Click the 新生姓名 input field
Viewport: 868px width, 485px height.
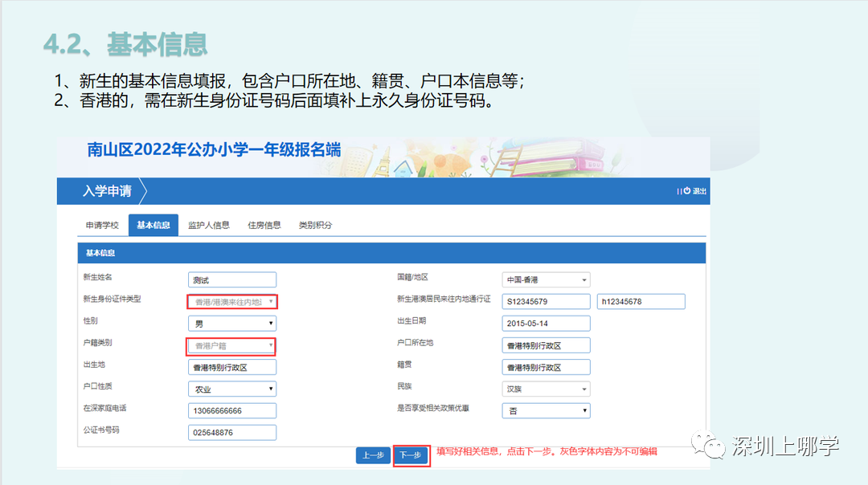(232, 279)
